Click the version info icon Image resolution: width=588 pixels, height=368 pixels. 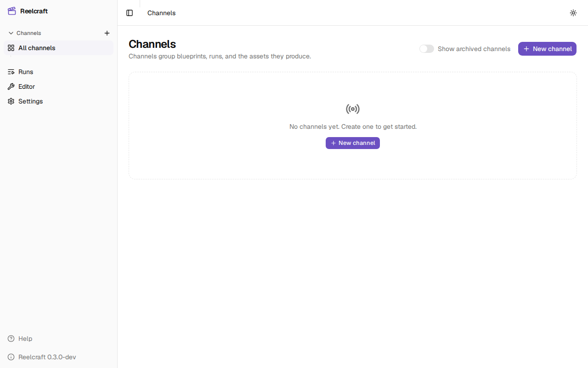11,357
